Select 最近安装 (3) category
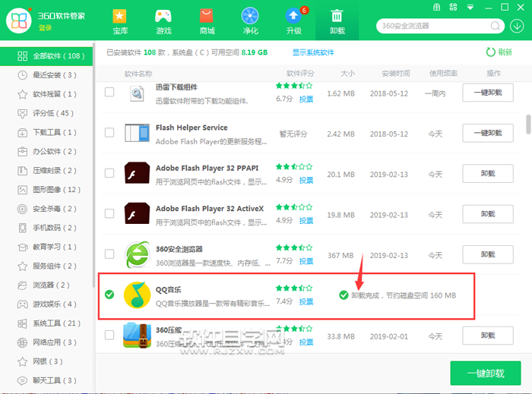The image size is (532, 394). (x=47, y=75)
